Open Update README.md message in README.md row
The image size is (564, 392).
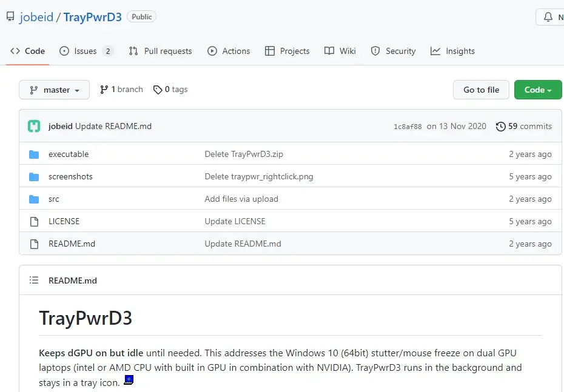[243, 244]
